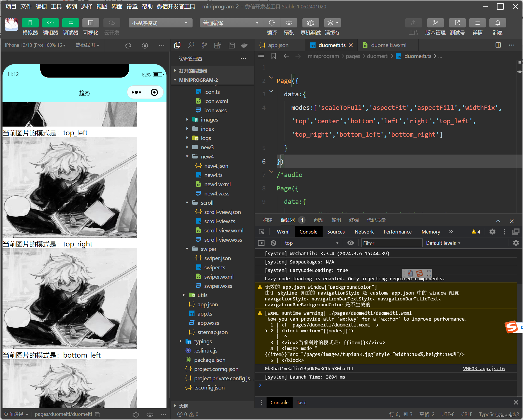Click the docker whale icon in sidebar

(245, 45)
